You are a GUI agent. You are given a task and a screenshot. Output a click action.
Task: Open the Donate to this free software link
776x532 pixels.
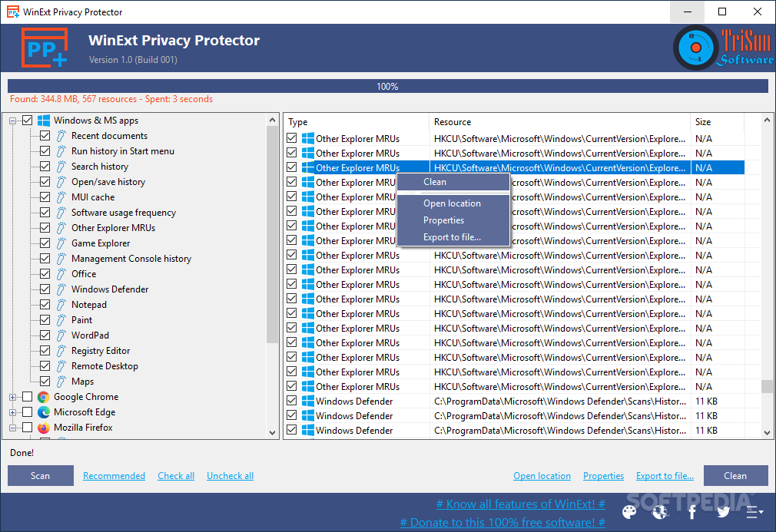tap(502, 523)
